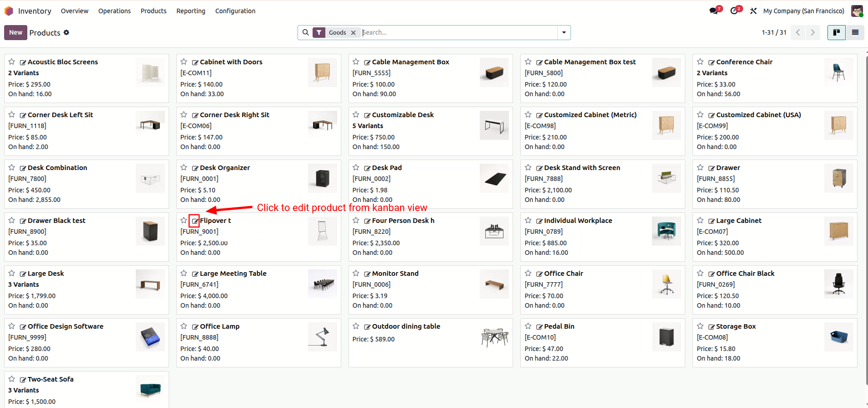Open the Operations menu
This screenshot has height=408, width=868.
coord(114,11)
